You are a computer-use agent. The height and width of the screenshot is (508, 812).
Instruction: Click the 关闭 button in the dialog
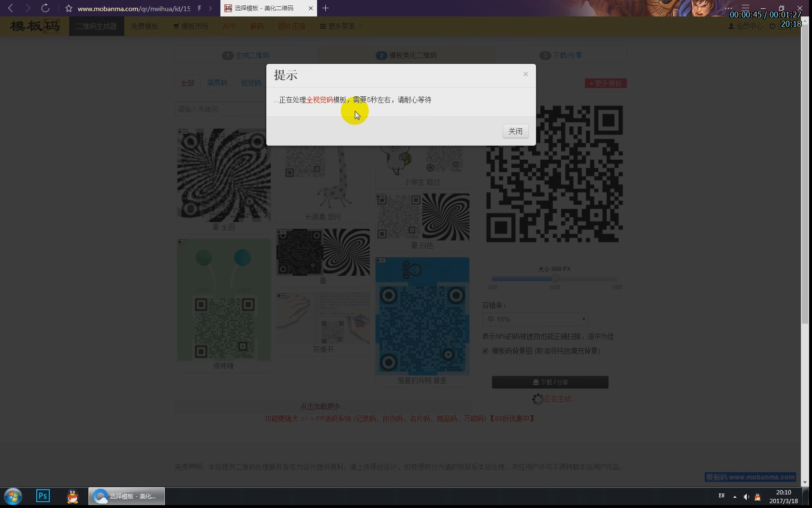515,131
